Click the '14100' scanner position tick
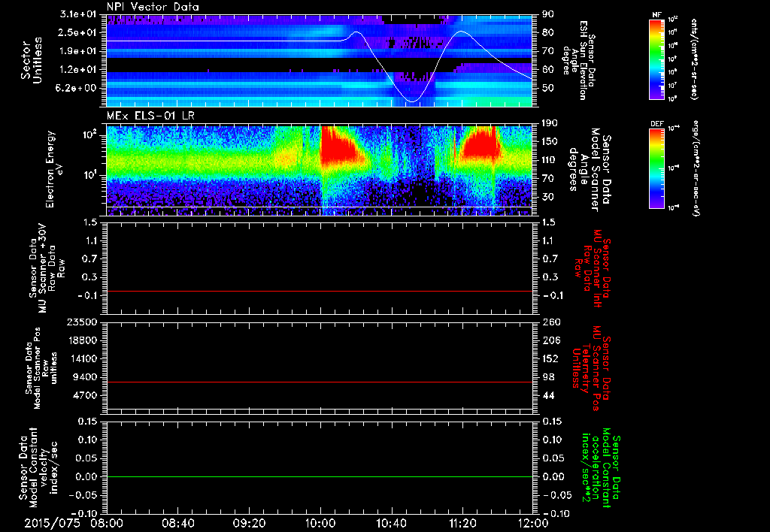Image resolution: width=770 pixels, height=532 pixels. coord(82,358)
